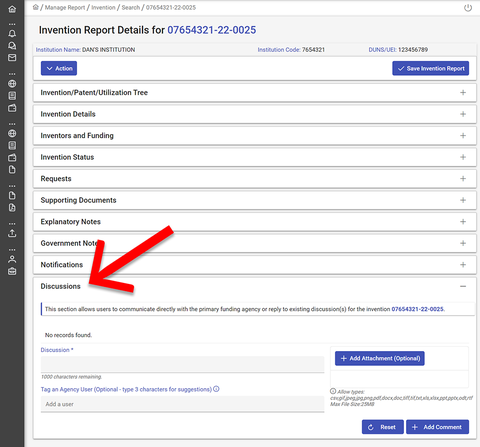Expand the Invention Details section

254,114
